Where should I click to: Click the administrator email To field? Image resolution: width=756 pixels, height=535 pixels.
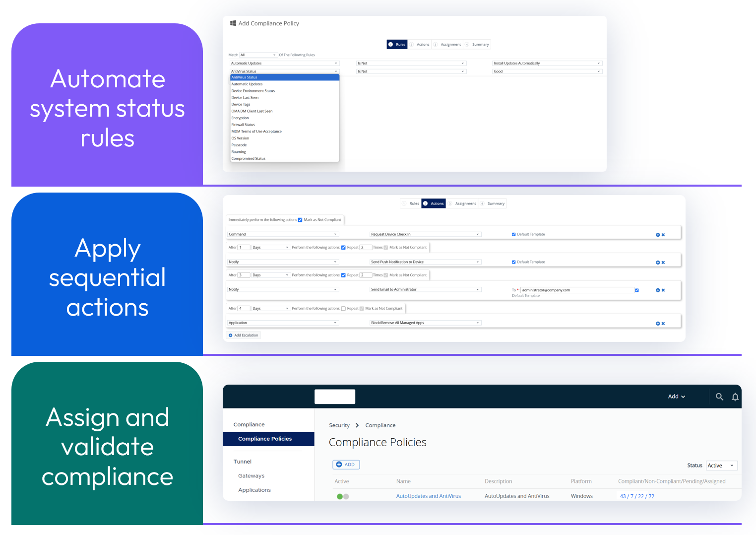577,290
